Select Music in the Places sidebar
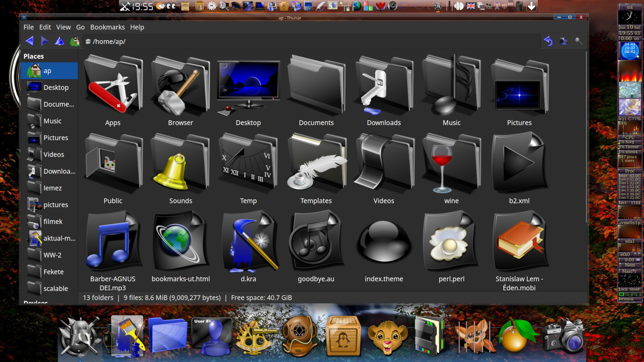This screenshot has height=362, width=644. click(x=49, y=121)
